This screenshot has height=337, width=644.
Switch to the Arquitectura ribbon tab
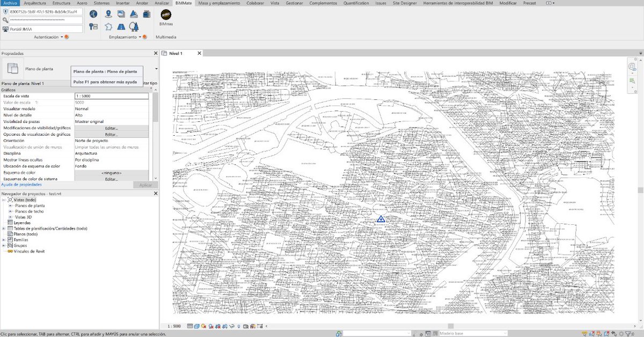pyautogui.click(x=35, y=3)
